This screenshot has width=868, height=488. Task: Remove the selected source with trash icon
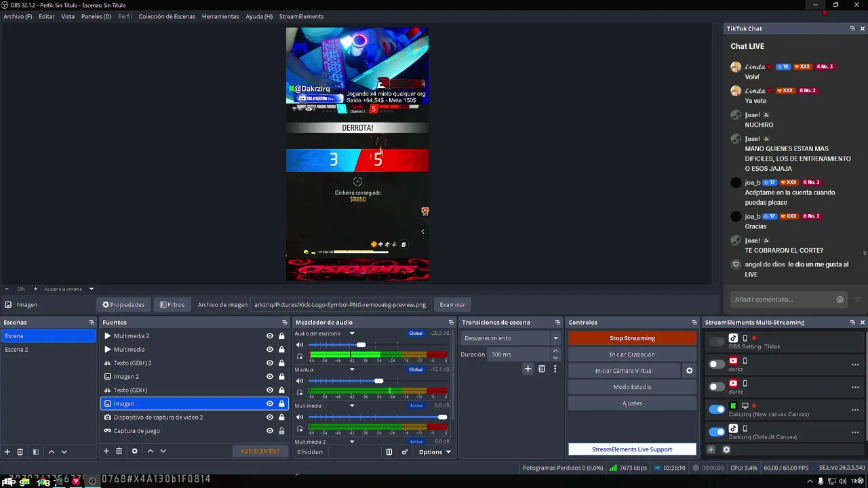(x=119, y=451)
